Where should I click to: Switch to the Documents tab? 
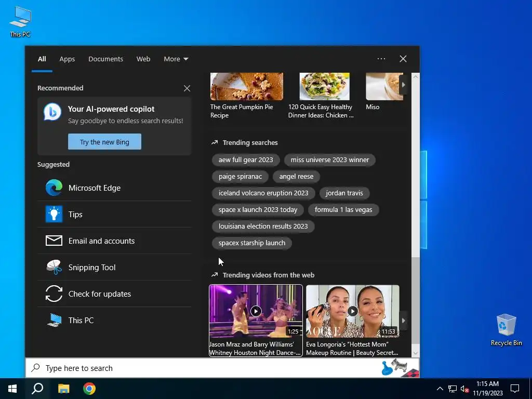[x=105, y=59]
